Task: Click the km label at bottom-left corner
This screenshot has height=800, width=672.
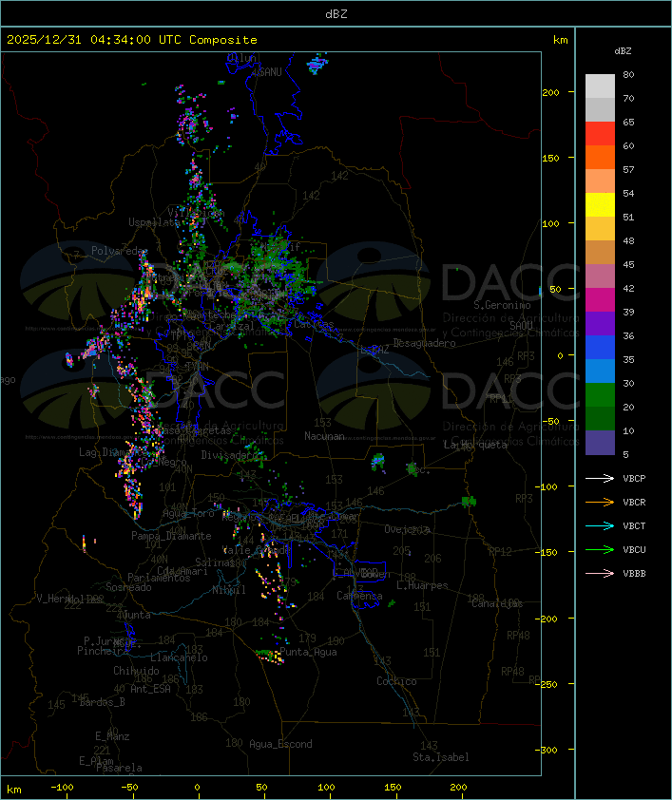Action: (x=13, y=790)
